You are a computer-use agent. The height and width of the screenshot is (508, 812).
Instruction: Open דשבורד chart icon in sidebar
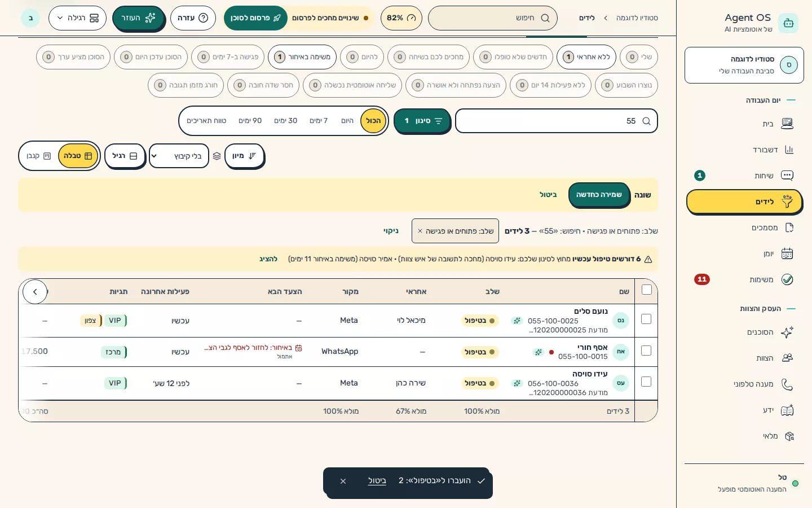pyautogui.click(x=789, y=150)
